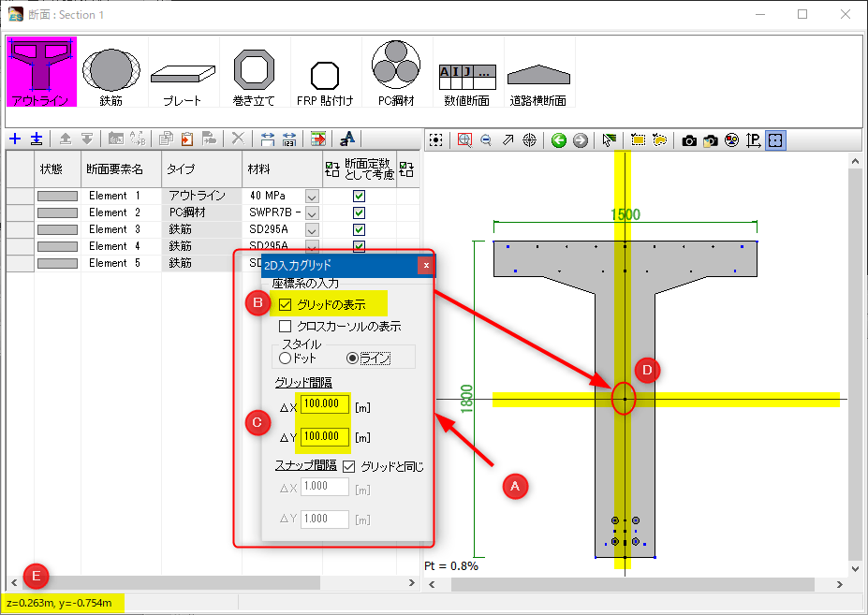Viewport: 868px width, 615px height.
Task: Click the green previous view arrow
Action: 559,140
